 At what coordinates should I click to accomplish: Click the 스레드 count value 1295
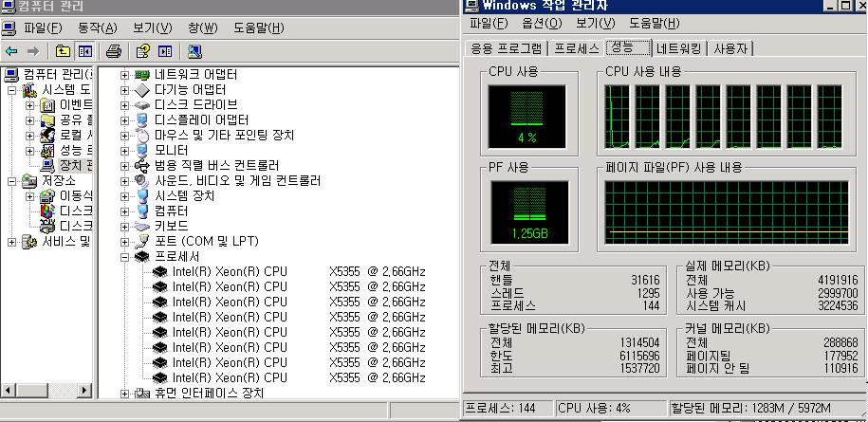pos(648,293)
